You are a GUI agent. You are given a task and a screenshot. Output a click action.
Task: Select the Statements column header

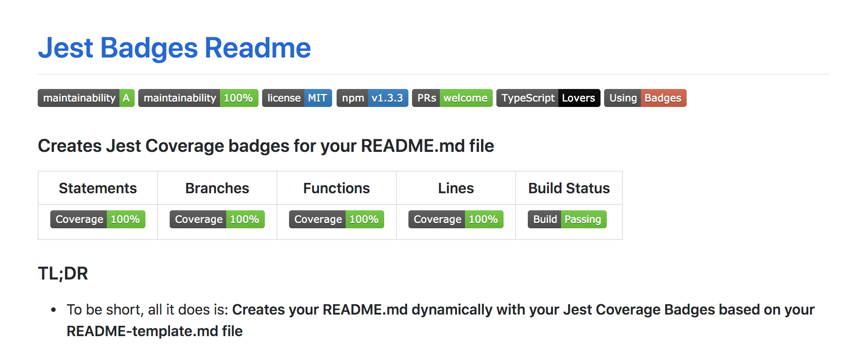click(98, 188)
